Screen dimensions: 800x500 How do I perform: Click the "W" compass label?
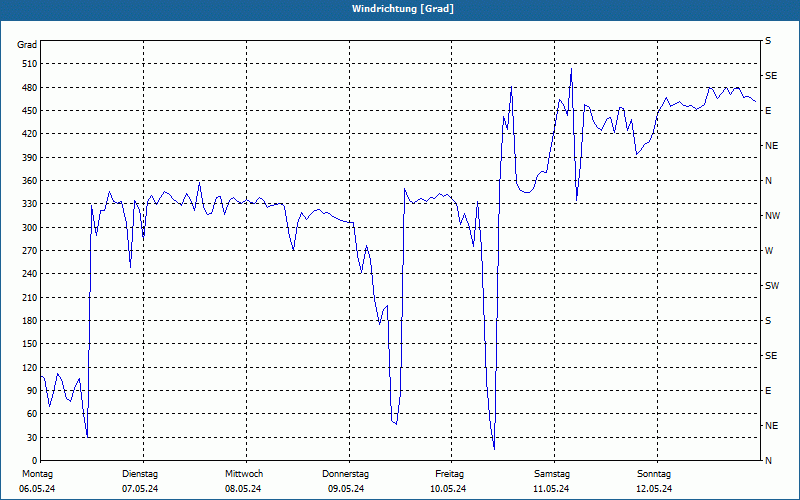point(769,251)
